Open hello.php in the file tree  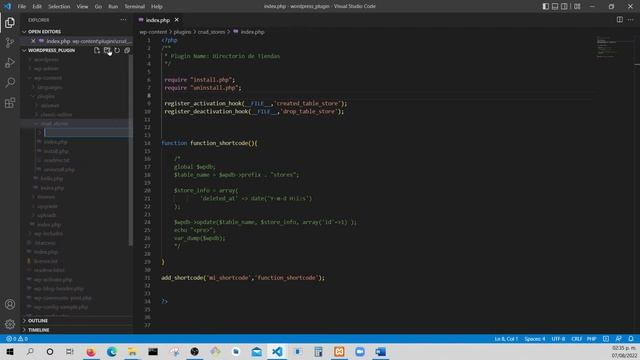point(51,178)
